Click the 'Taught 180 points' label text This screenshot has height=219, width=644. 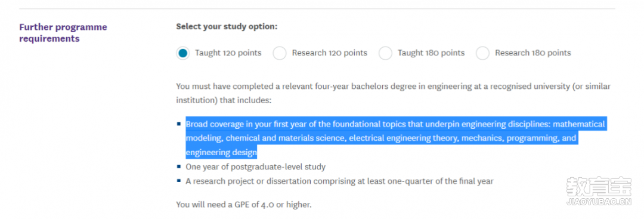431,53
